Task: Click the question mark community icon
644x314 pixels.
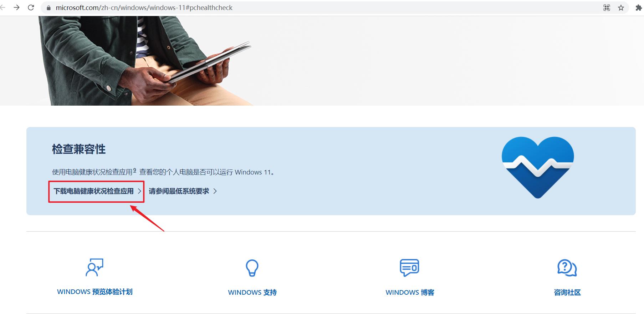Action: [x=567, y=268]
